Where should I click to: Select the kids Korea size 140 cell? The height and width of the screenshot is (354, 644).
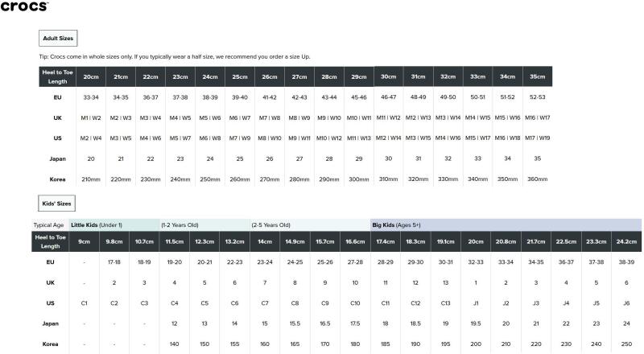coord(175,344)
